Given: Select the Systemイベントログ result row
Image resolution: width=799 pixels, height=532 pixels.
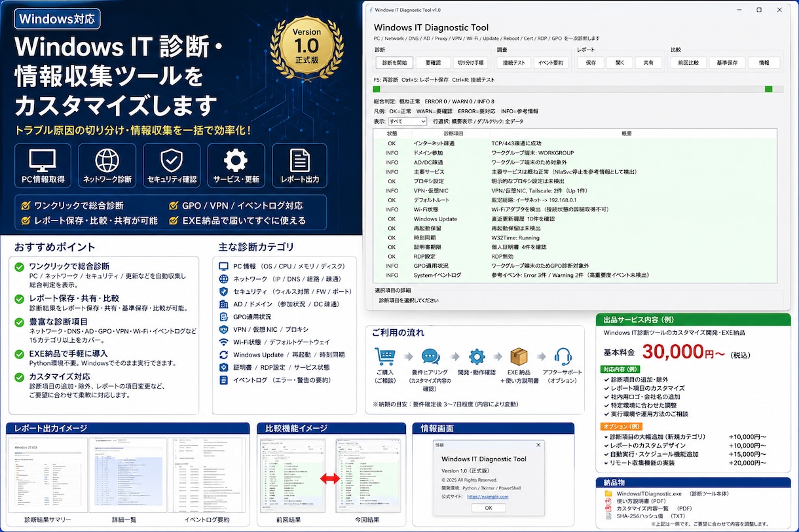Looking at the screenshot, I should pyautogui.click(x=575, y=275).
